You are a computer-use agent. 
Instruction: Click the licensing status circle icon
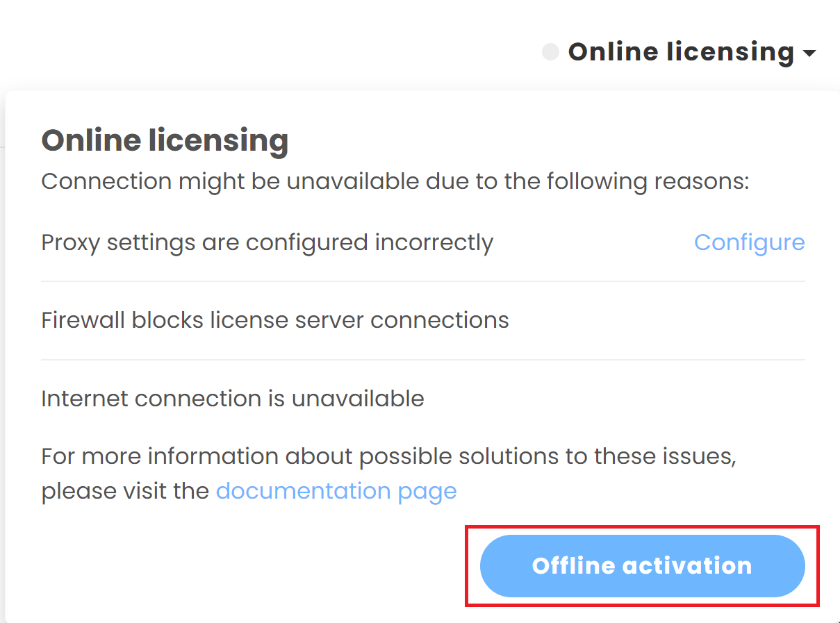coord(550,51)
